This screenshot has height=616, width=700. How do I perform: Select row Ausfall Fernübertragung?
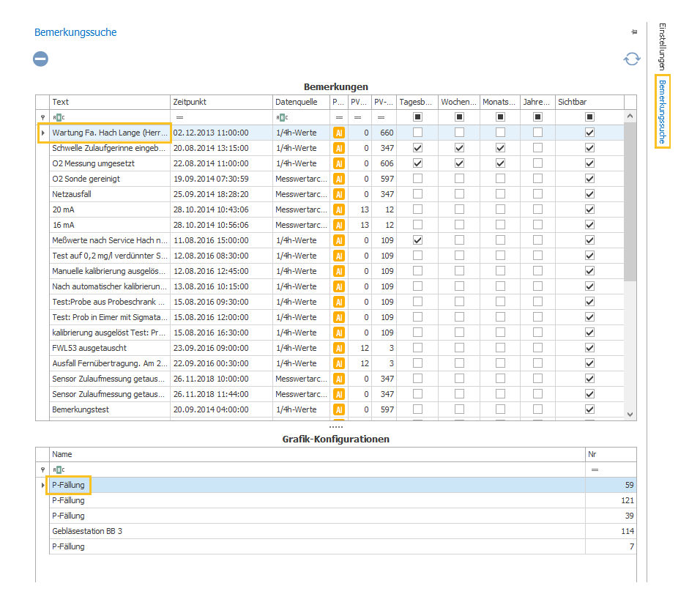[x=329, y=363]
